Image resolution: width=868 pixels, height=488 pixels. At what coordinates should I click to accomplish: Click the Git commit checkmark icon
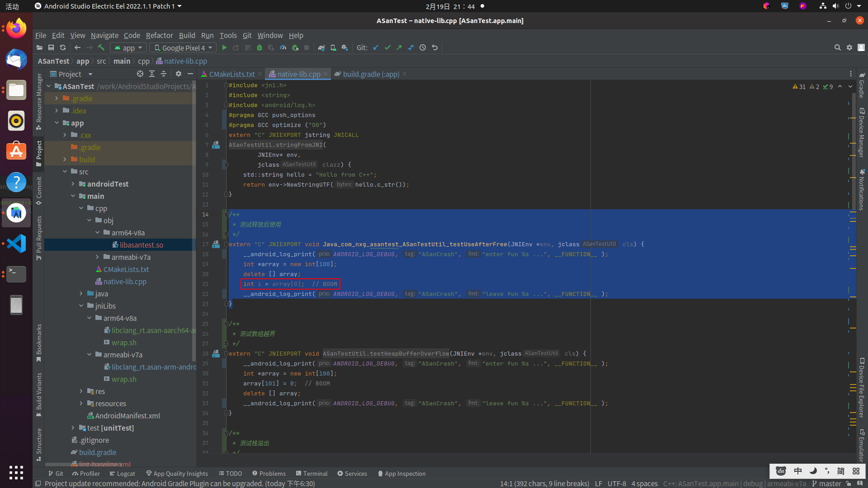point(387,47)
